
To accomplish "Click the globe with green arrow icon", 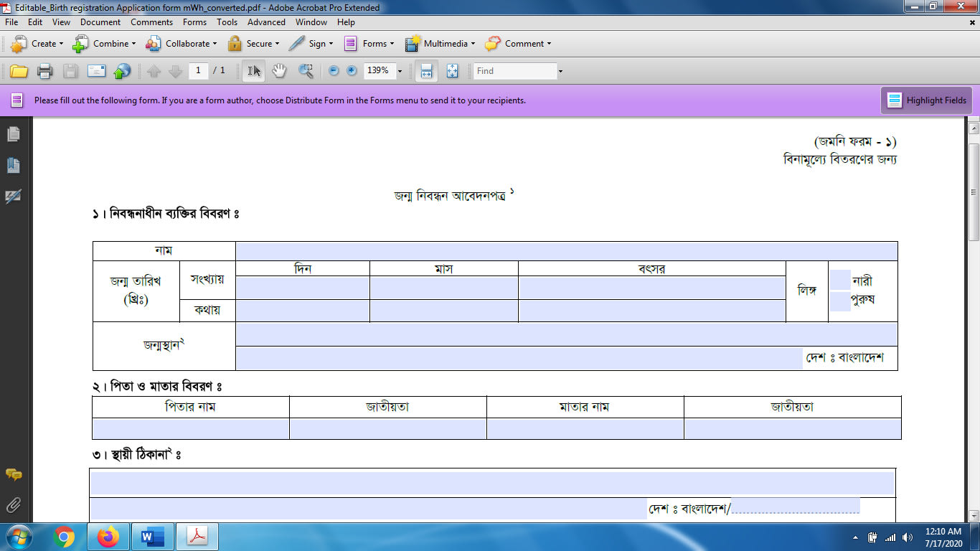I will click(123, 71).
